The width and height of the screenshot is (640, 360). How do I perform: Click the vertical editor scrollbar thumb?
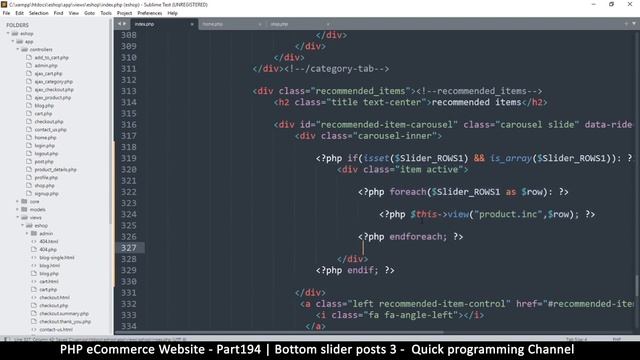coord(636,285)
